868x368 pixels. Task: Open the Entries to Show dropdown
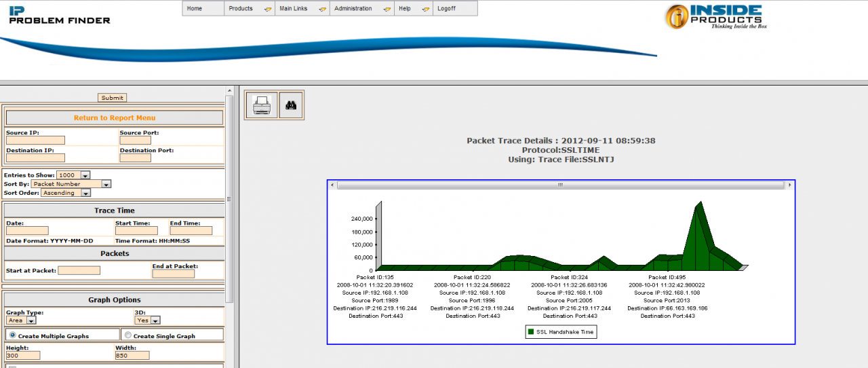point(85,175)
